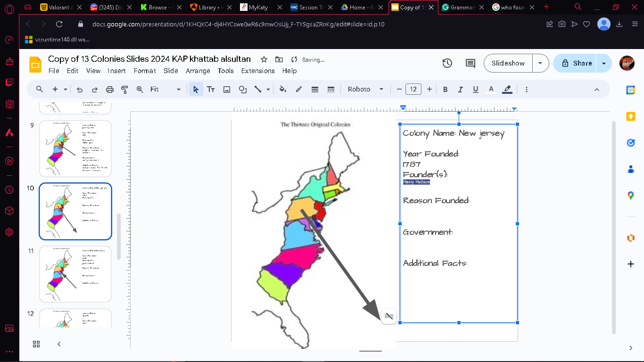Image resolution: width=644 pixels, height=362 pixels.
Task: Open the Arrange menu
Action: pyautogui.click(x=198, y=71)
